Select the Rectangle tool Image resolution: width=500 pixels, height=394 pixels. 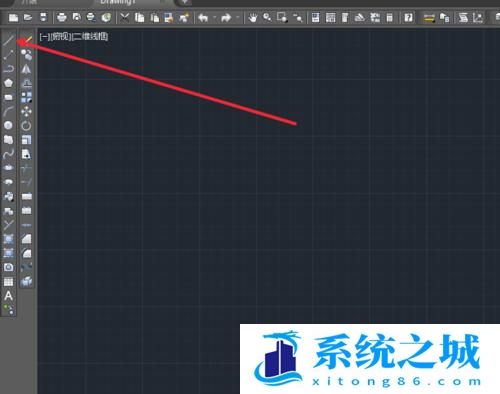(9, 97)
